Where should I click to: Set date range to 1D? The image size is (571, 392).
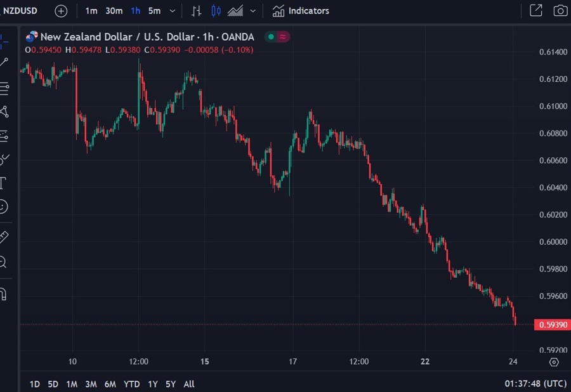tap(35, 384)
